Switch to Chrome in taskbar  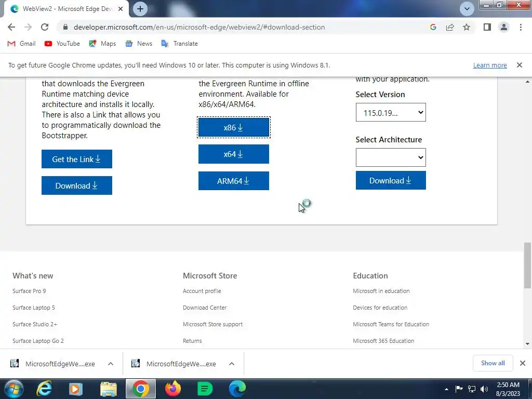click(x=141, y=389)
